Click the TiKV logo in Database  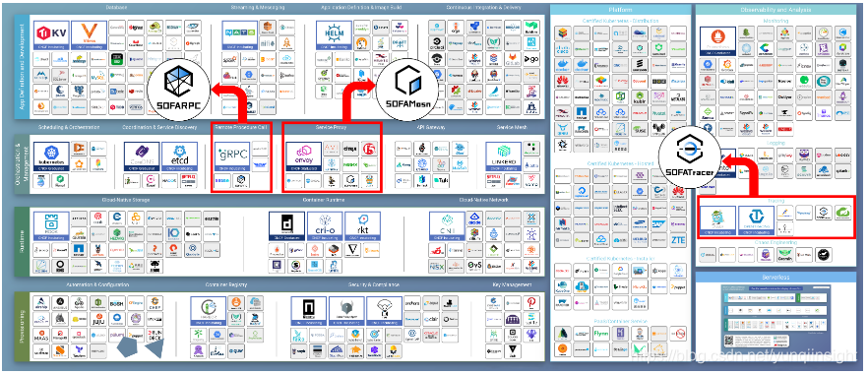pyautogui.click(x=51, y=36)
